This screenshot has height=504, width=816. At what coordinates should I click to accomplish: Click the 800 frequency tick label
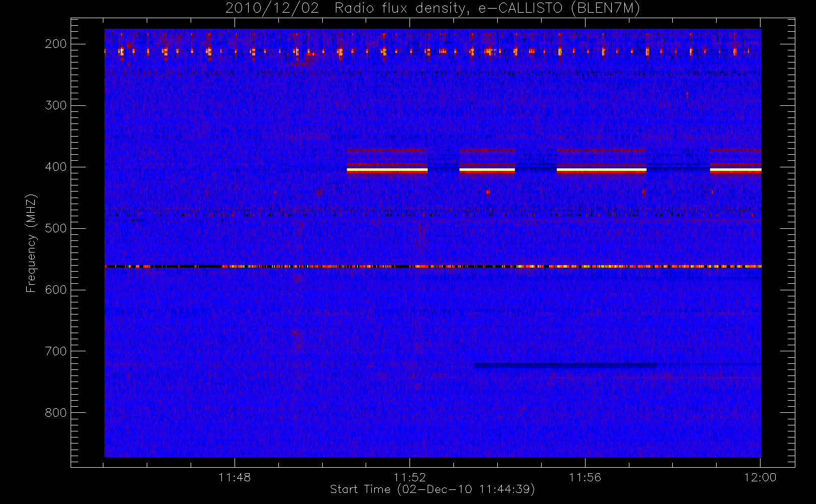coord(56,413)
